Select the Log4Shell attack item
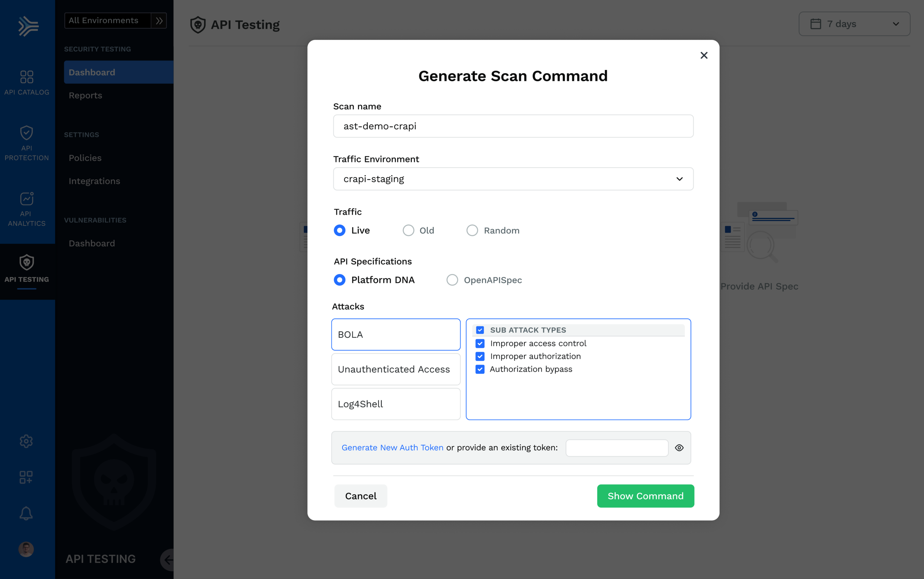Screen dimensions: 924x579 click(x=396, y=404)
